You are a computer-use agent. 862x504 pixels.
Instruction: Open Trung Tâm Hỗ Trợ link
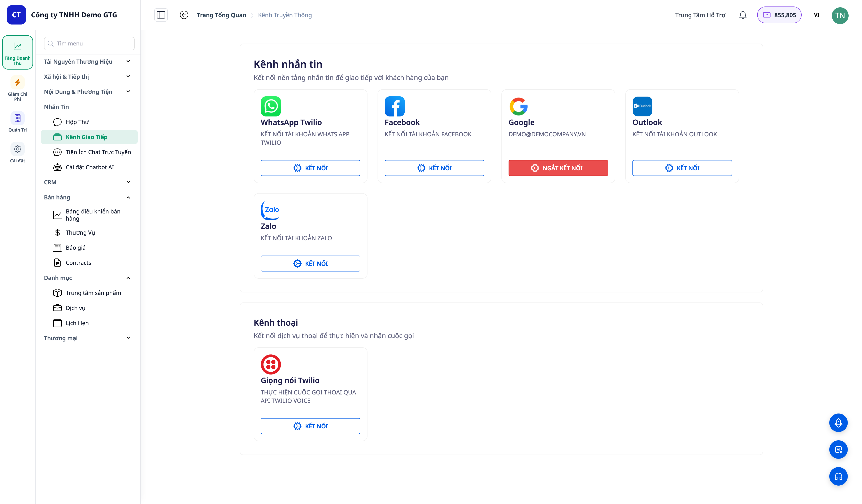click(700, 15)
